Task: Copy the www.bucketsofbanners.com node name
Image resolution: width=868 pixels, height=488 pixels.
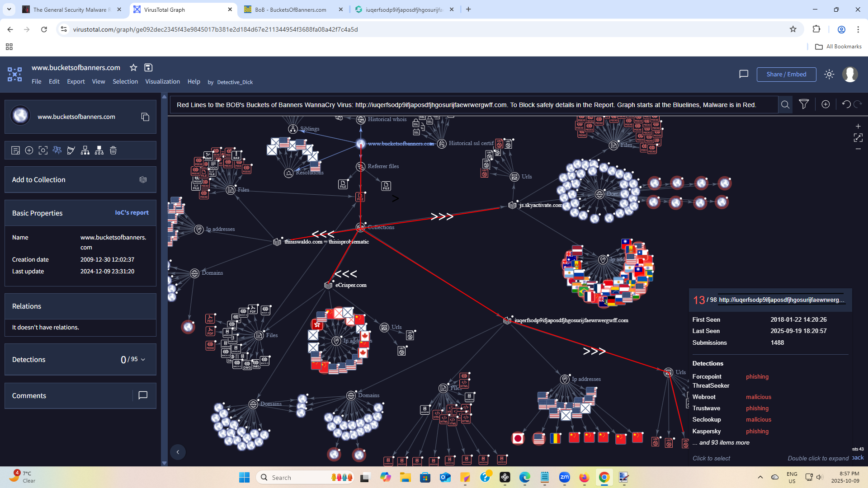Action: click(145, 117)
